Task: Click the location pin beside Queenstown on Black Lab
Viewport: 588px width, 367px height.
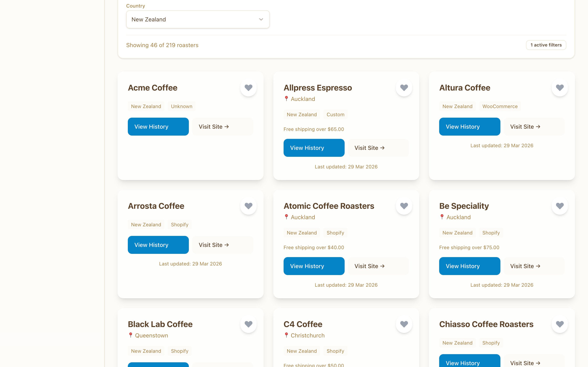Action: click(x=131, y=335)
